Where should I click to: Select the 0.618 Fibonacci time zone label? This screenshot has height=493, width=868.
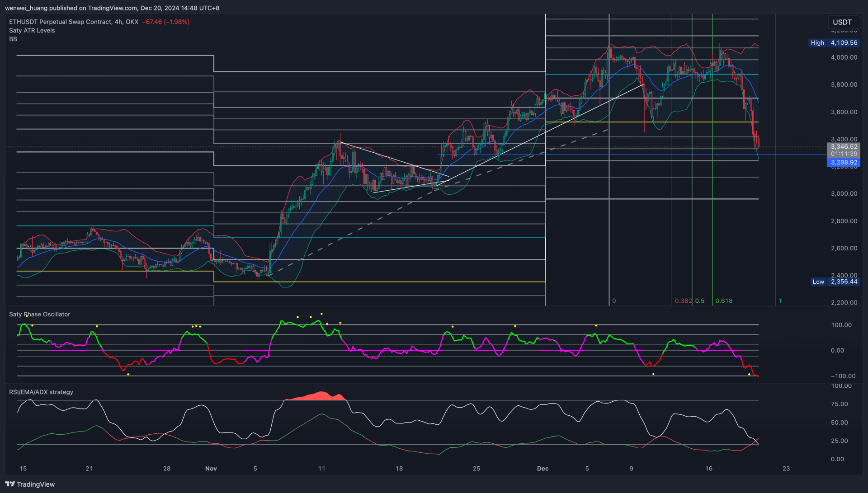724,301
